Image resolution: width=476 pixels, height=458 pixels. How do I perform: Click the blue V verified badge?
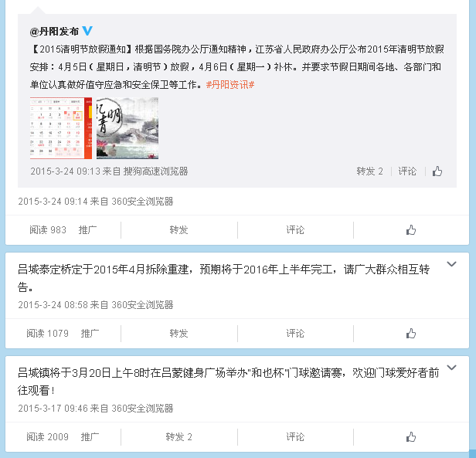tap(87, 31)
